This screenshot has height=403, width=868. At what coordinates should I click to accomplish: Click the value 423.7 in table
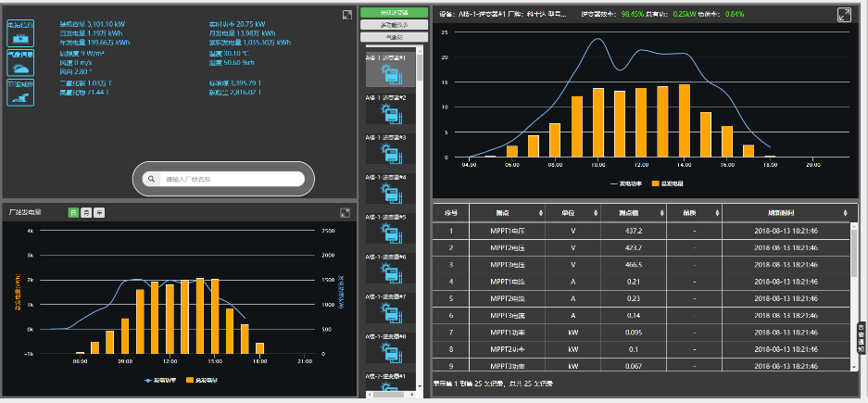(x=634, y=247)
